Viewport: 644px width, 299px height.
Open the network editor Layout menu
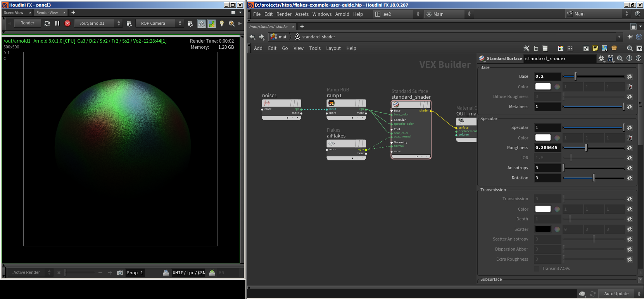[333, 48]
